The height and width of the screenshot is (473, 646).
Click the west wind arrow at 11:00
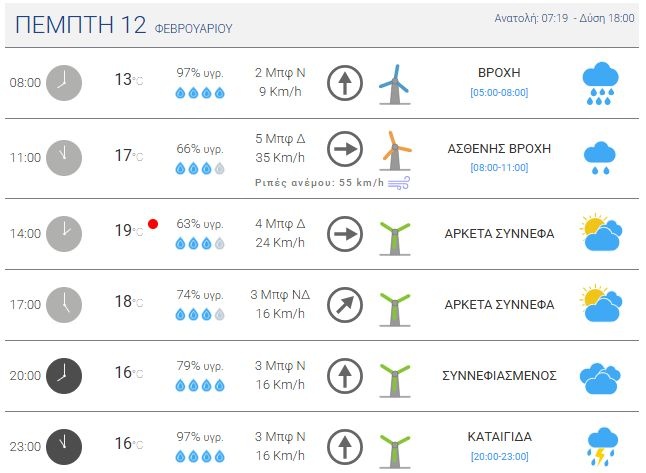pyautogui.click(x=345, y=149)
